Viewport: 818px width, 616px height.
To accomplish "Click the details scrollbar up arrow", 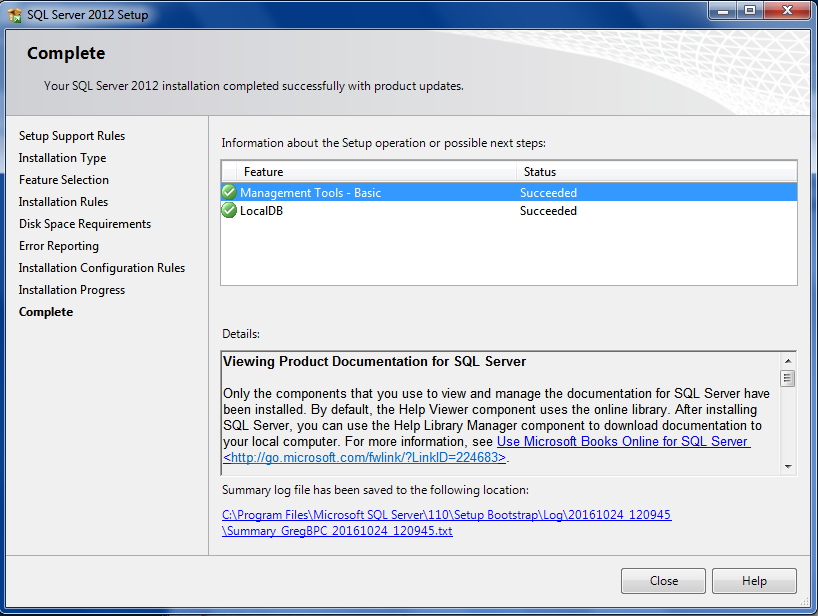I will 788,361.
